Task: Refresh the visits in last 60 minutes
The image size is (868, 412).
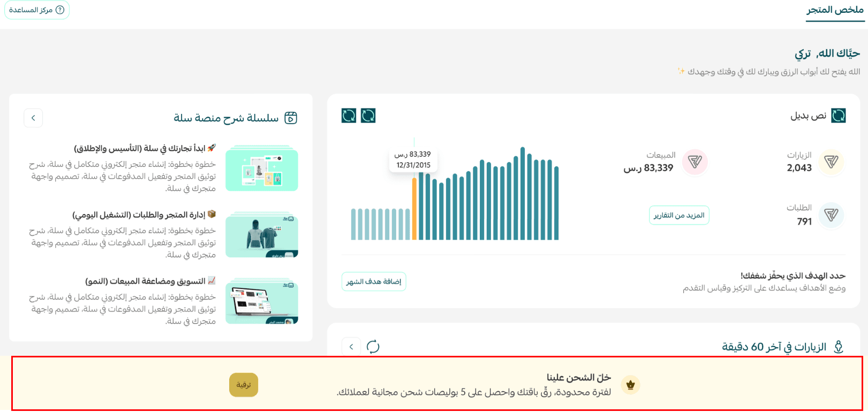Action: [373, 347]
